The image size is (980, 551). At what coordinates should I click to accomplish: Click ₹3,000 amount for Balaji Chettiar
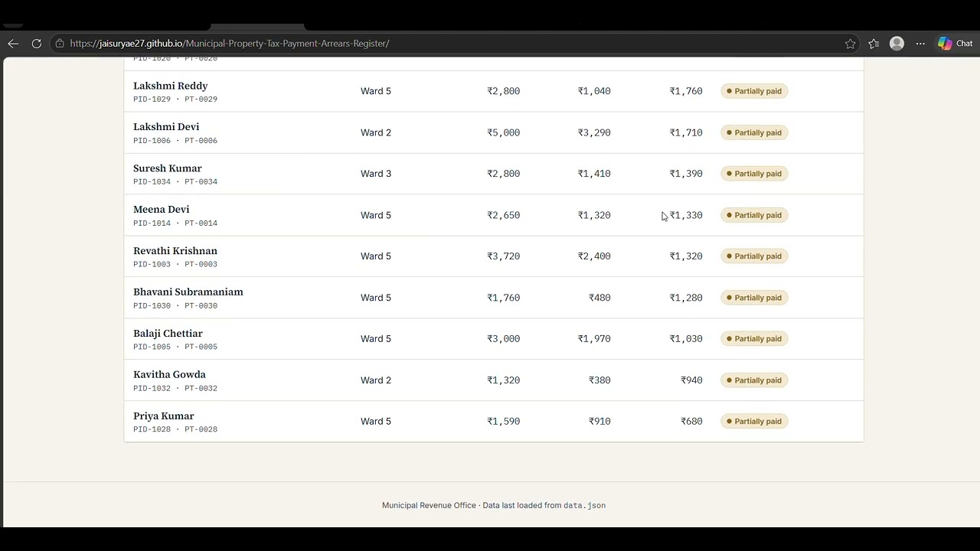504,339
